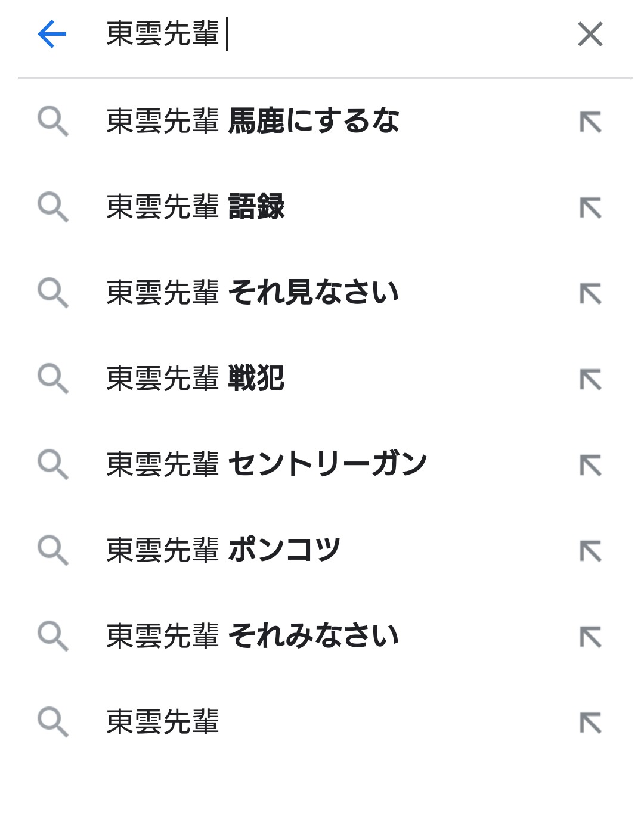Choose suggestion 東雲先輩 それみなさい
This screenshot has height=831, width=644.
[x=253, y=636]
